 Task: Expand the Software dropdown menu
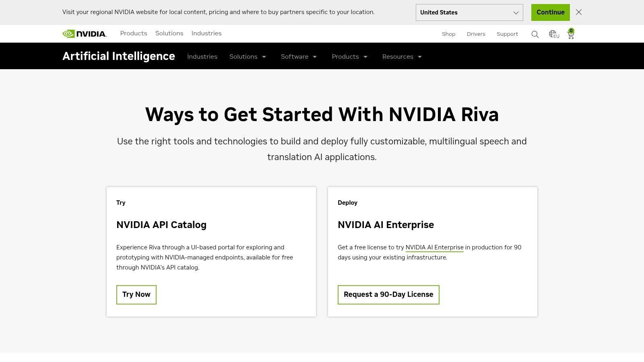tap(299, 57)
